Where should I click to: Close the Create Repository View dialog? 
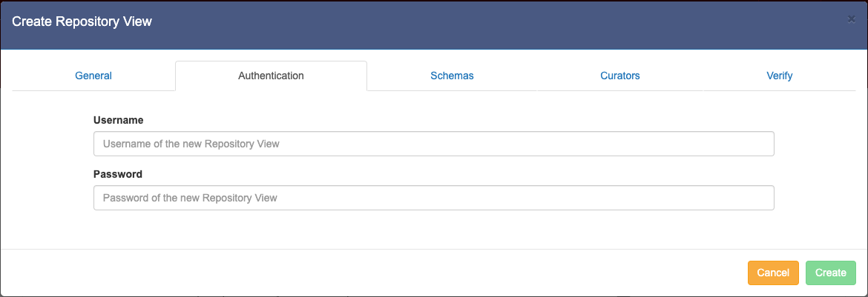851,19
